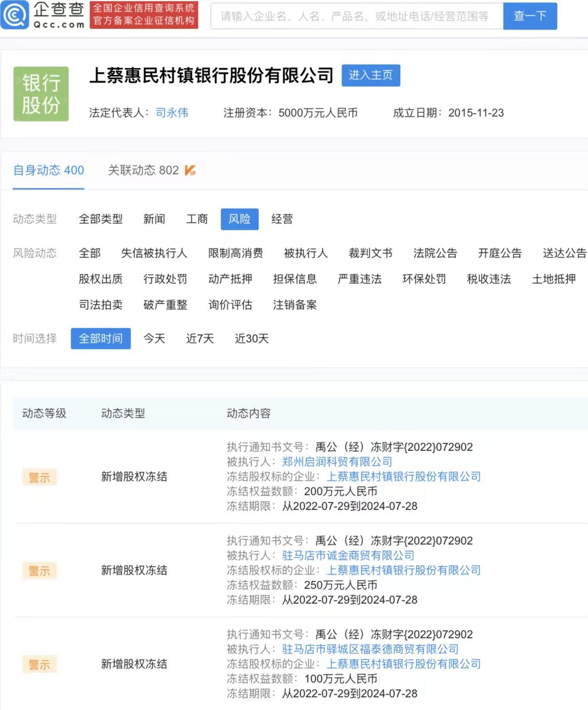This screenshot has height=710, width=588.
Task: Filter by 被执行人 category
Action: 306,253
